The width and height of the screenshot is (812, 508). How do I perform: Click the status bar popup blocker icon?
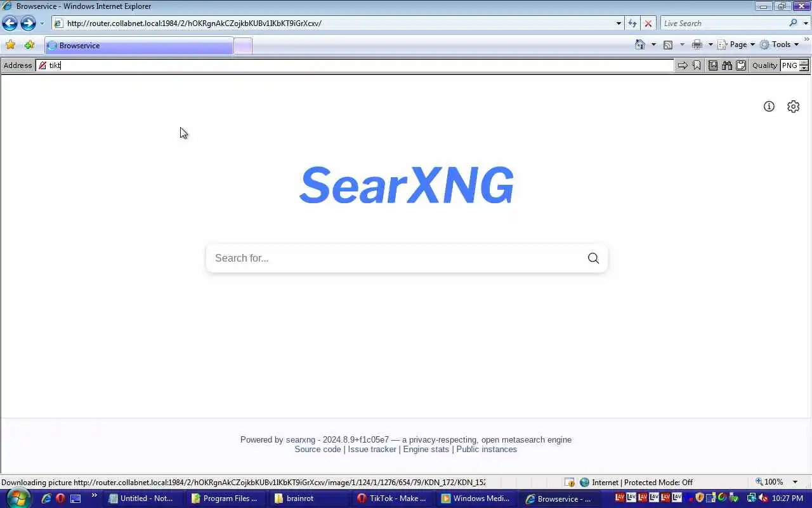(569, 482)
